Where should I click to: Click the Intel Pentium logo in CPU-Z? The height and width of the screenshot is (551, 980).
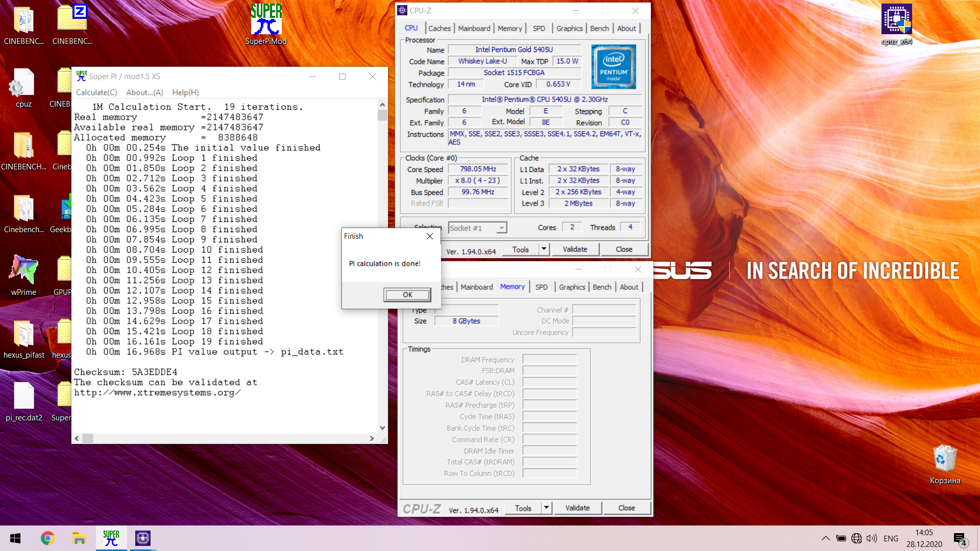tap(614, 66)
